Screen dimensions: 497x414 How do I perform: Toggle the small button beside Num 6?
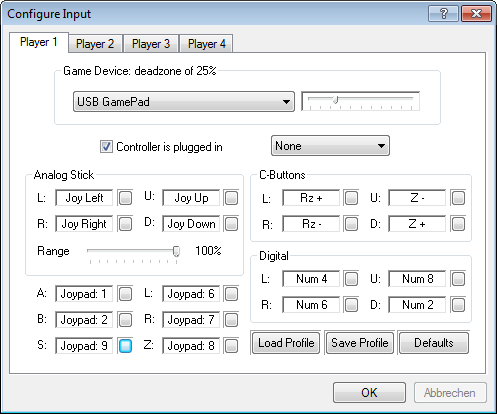(351, 305)
